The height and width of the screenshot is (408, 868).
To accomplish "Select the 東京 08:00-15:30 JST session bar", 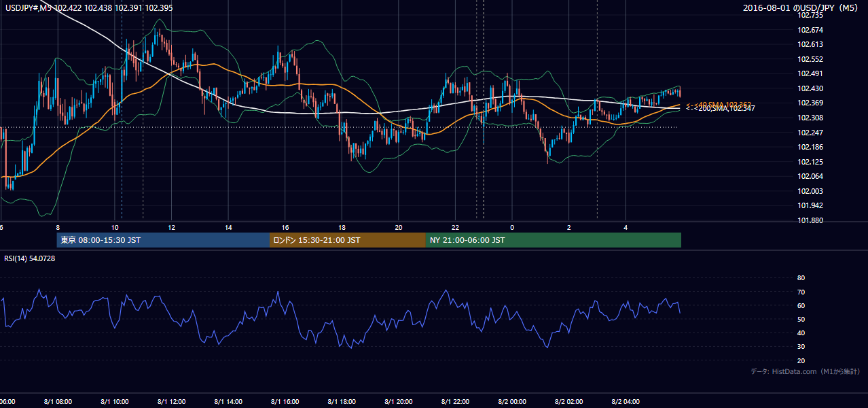I will point(163,240).
